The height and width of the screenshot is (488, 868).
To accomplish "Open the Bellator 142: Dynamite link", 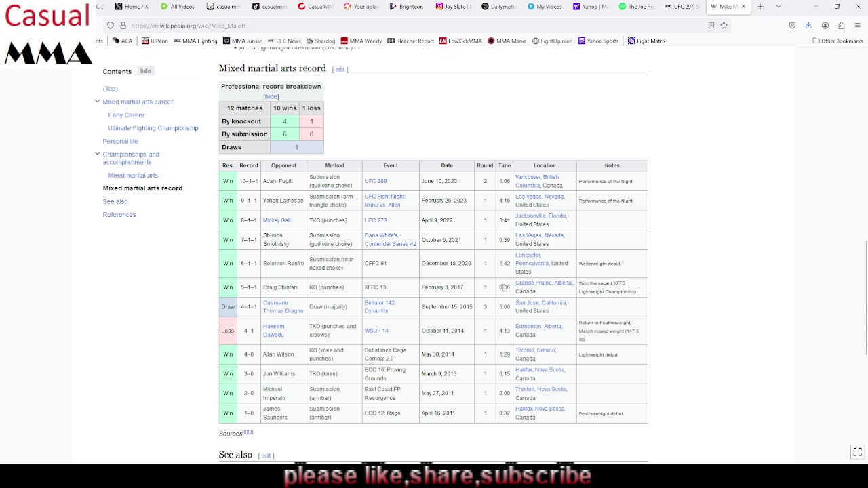I will pyautogui.click(x=380, y=307).
